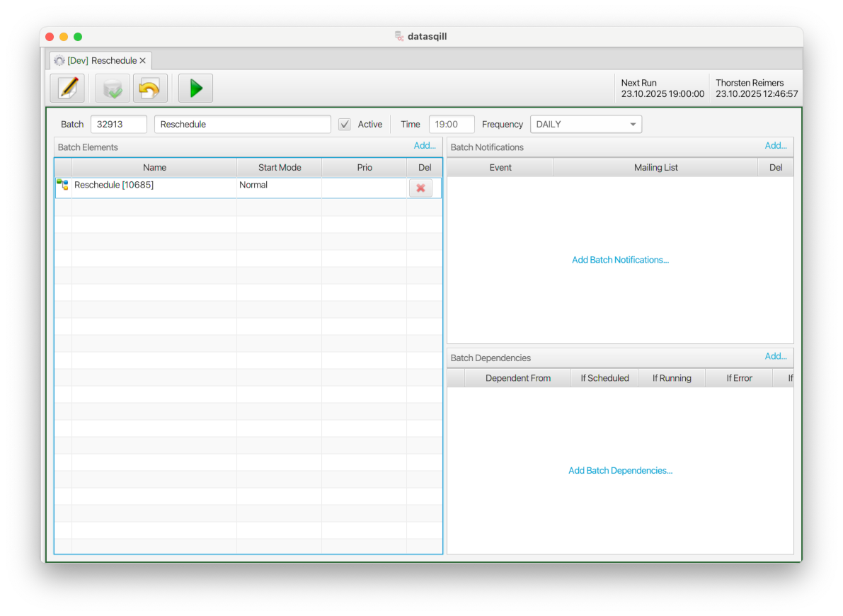This screenshot has width=843, height=616.
Task: Toggle the Active checkbox
Action: click(x=345, y=124)
